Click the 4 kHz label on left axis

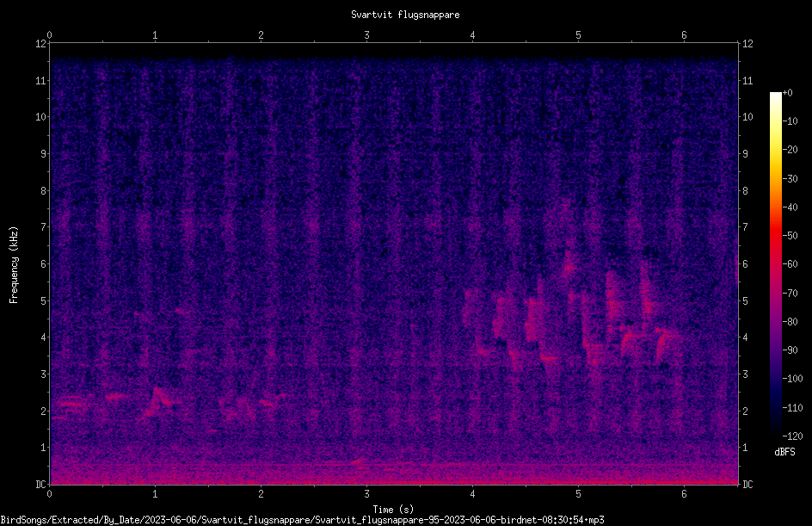click(44, 337)
